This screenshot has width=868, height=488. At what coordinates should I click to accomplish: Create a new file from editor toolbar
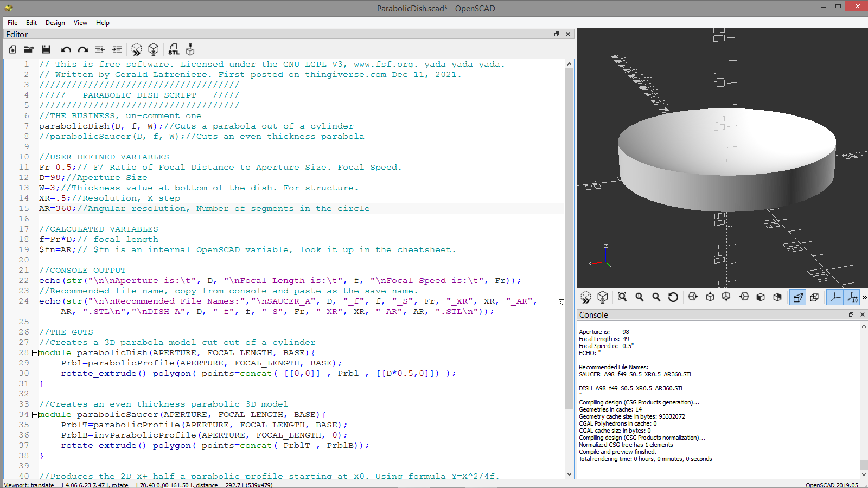point(12,49)
